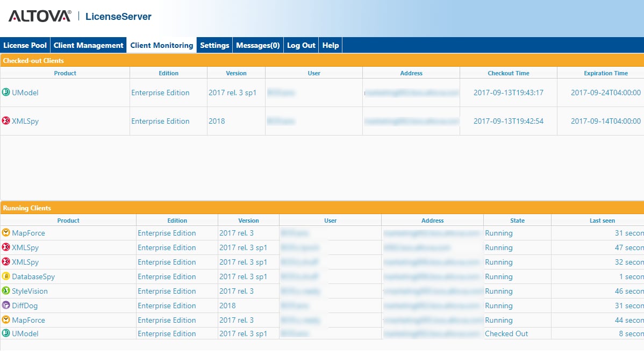
Task: Click checkout time 2017-09-13T19:42:54
Action: tap(509, 121)
